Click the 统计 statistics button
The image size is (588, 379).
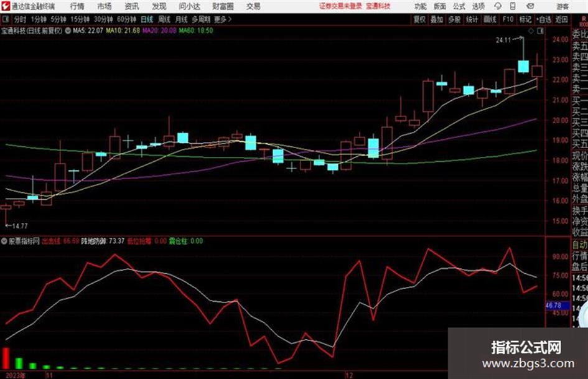pyautogui.click(x=472, y=19)
